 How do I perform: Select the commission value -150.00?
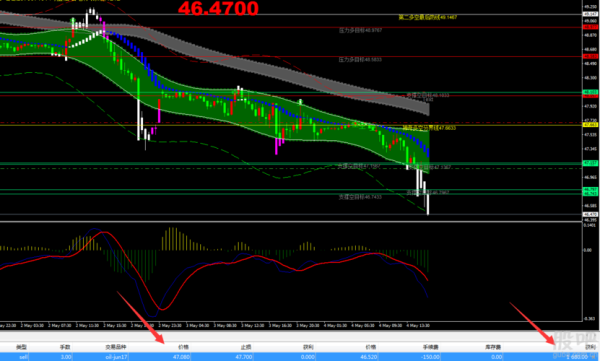coord(431,357)
